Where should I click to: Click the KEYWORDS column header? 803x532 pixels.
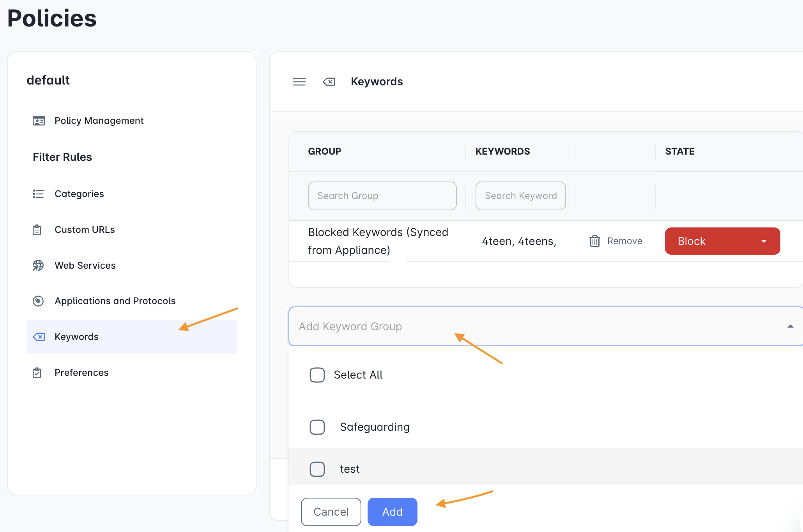[502, 151]
